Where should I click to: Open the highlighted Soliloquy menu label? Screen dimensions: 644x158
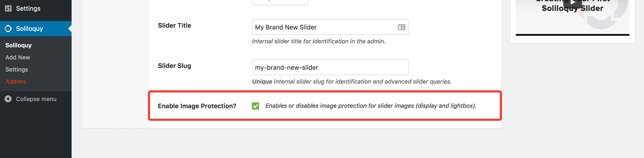[30, 29]
